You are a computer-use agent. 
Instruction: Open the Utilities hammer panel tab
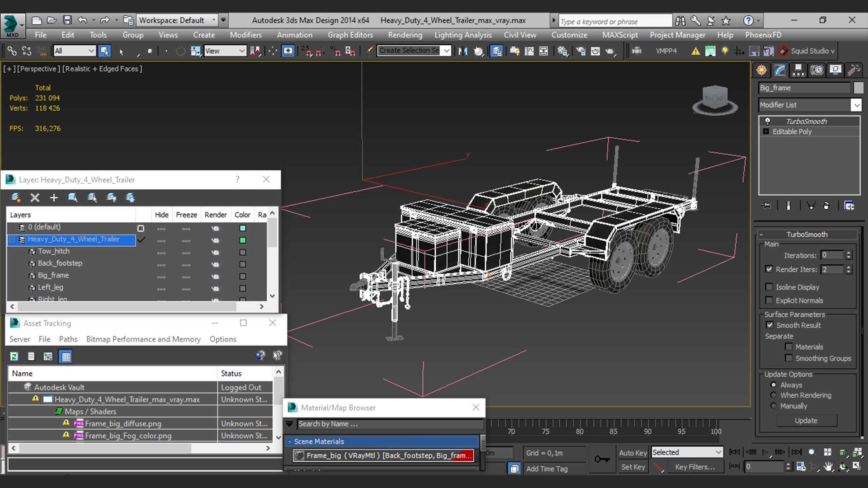[x=854, y=70]
